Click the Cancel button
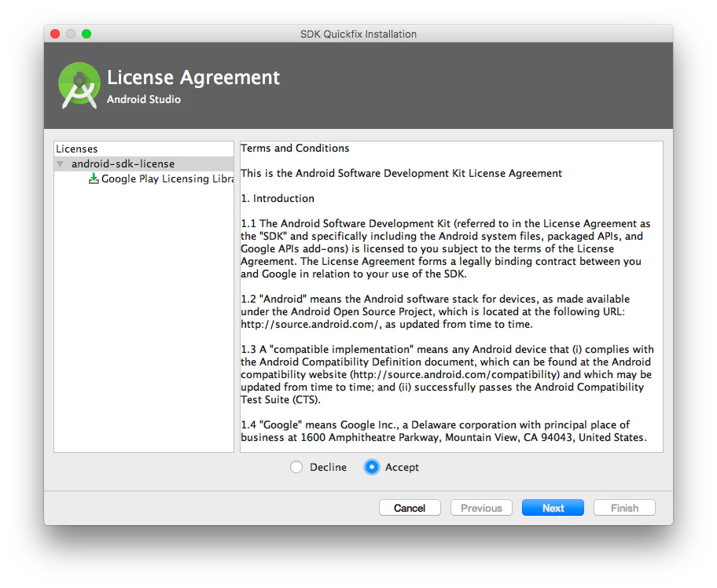This screenshot has width=717, height=588. (x=410, y=508)
